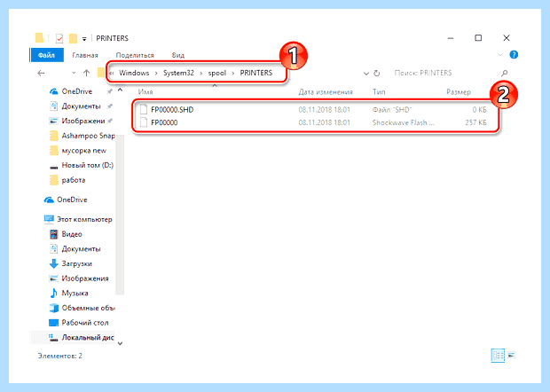
Task: Click the Объемные объекты cube icon
Action: click(53, 308)
